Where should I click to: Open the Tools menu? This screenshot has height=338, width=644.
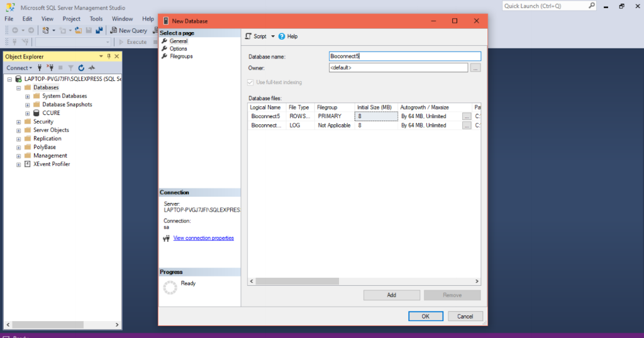click(x=96, y=19)
